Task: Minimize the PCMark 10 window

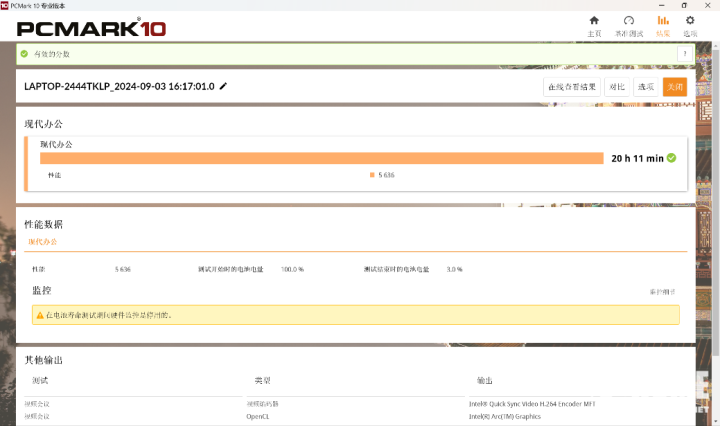Action: click(662, 6)
